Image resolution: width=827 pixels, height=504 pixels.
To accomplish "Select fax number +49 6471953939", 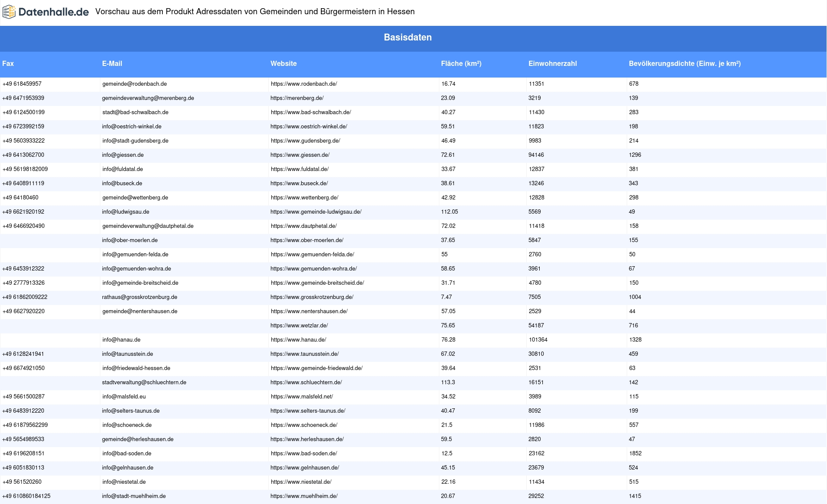I will click(23, 98).
